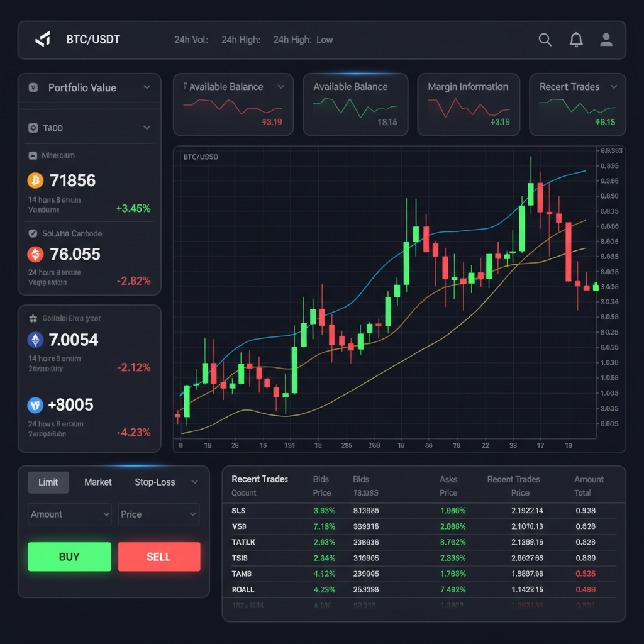Image resolution: width=644 pixels, height=644 pixels.
Task: Select the TATLK row in trades table
Action: (423, 542)
